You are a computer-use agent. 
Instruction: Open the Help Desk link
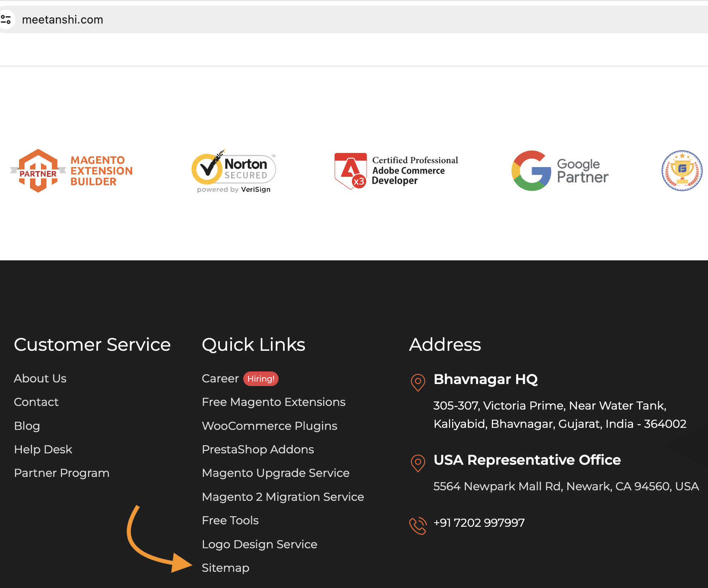(x=43, y=449)
